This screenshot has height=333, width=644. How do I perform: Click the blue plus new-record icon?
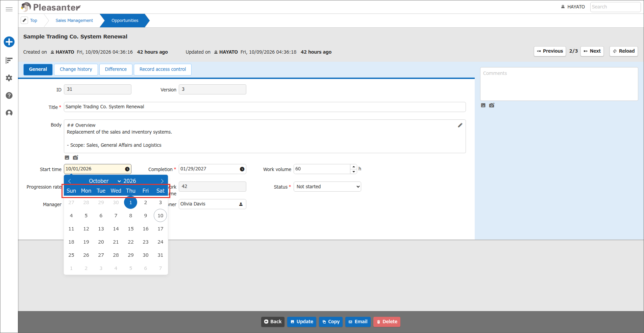click(x=9, y=42)
